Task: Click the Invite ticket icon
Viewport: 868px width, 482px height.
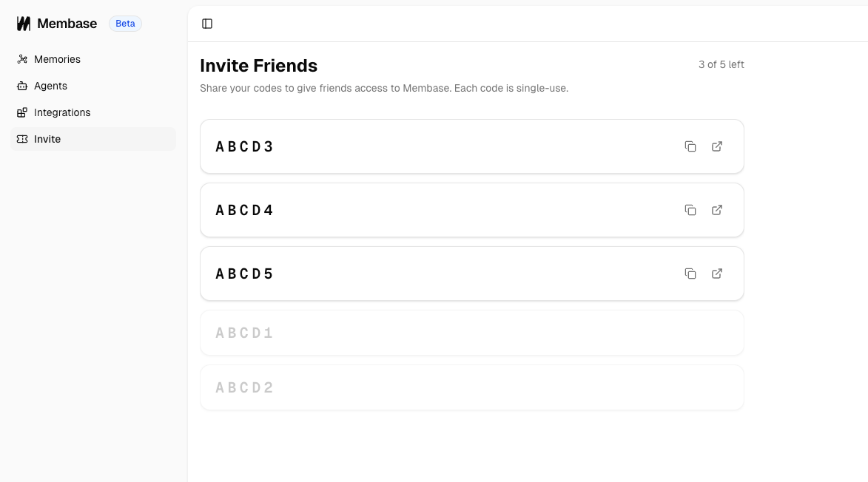Action: click(22, 139)
